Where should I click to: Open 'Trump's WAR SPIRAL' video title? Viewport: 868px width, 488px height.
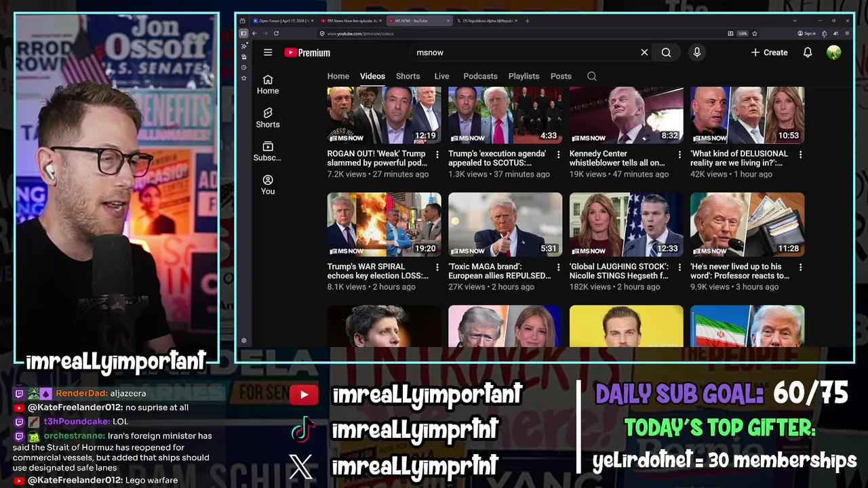tap(378, 271)
